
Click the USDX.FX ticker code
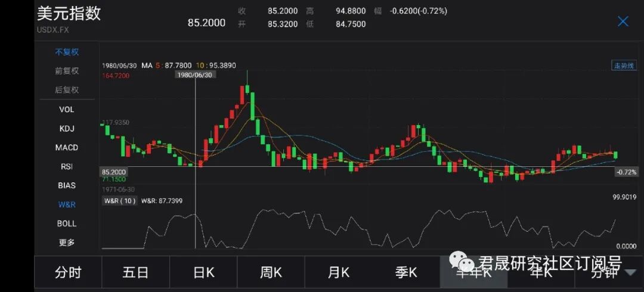(52, 30)
